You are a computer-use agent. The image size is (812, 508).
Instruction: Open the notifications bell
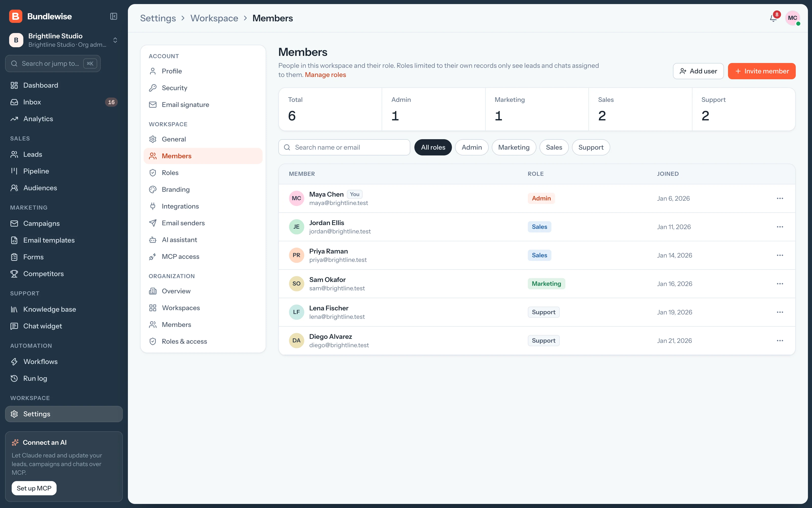click(x=773, y=18)
